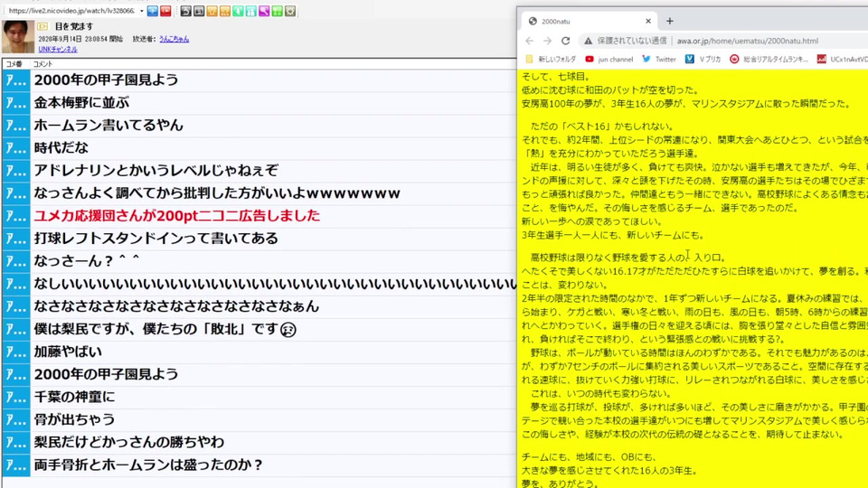
Task: Open the 新しいフォルダ bookmark folder
Action: coord(551,60)
